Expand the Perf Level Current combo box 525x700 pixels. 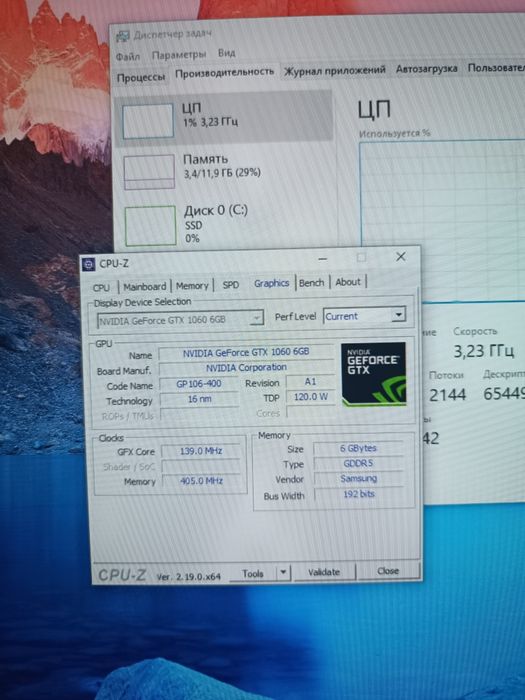tap(364, 316)
